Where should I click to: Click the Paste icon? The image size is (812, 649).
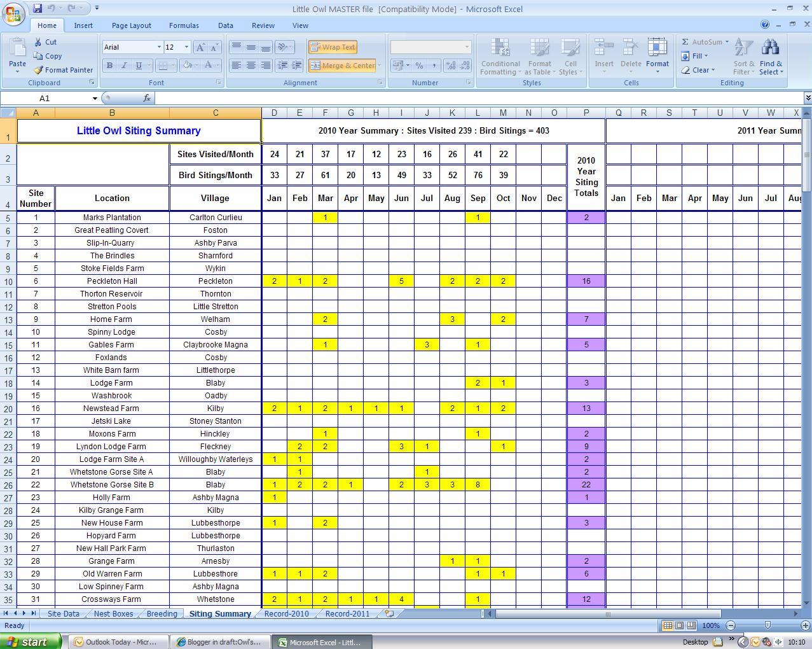coord(17,51)
